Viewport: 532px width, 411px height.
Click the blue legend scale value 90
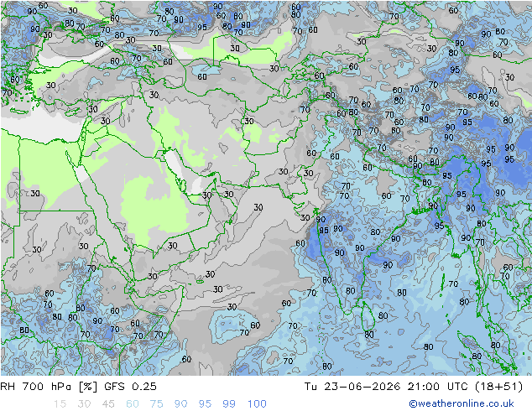click(181, 403)
